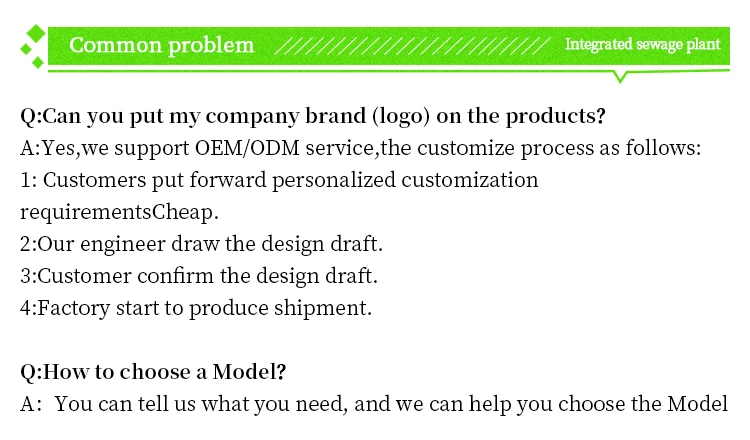
Task: Click the 'Integrated sewage plant' label
Action: (x=642, y=44)
